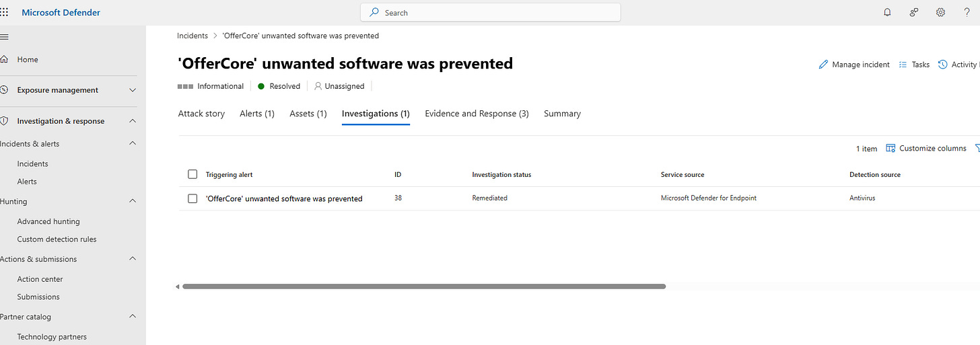Switch to the Alerts (1) tab

click(x=257, y=114)
